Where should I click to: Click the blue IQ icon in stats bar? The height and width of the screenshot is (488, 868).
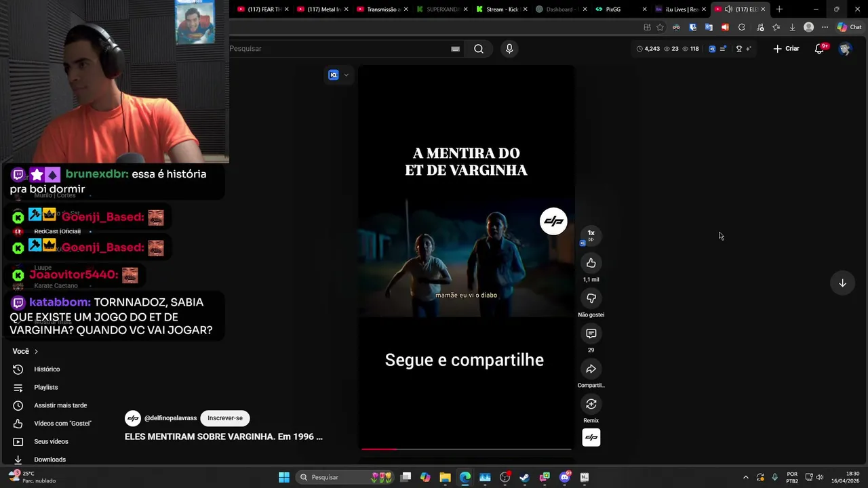point(712,49)
